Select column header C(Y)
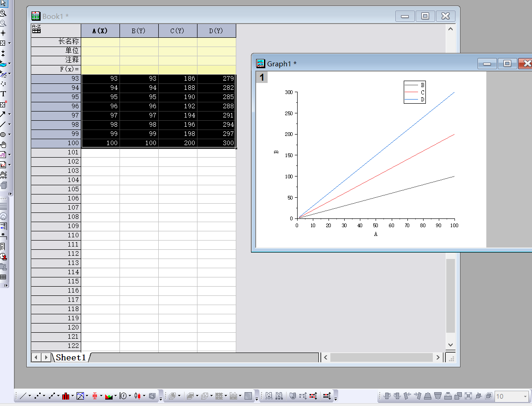This screenshot has width=532, height=406. (x=178, y=31)
